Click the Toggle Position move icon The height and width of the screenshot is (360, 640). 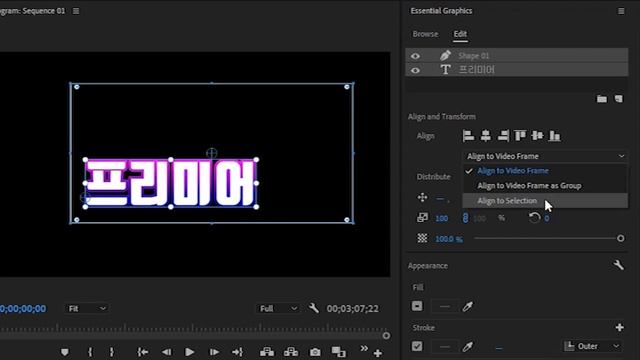(x=422, y=198)
